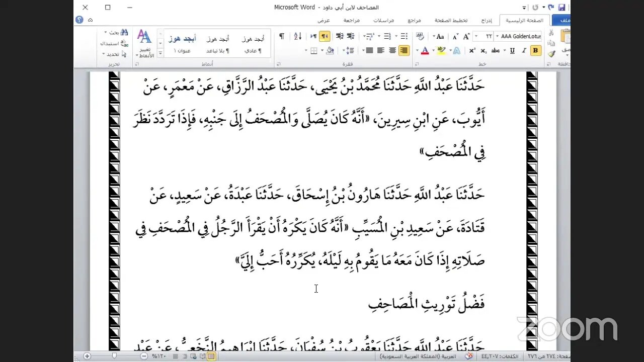Image resolution: width=644 pixels, height=362 pixels.
Task: Apply strikethrough to text
Action: click(495, 50)
